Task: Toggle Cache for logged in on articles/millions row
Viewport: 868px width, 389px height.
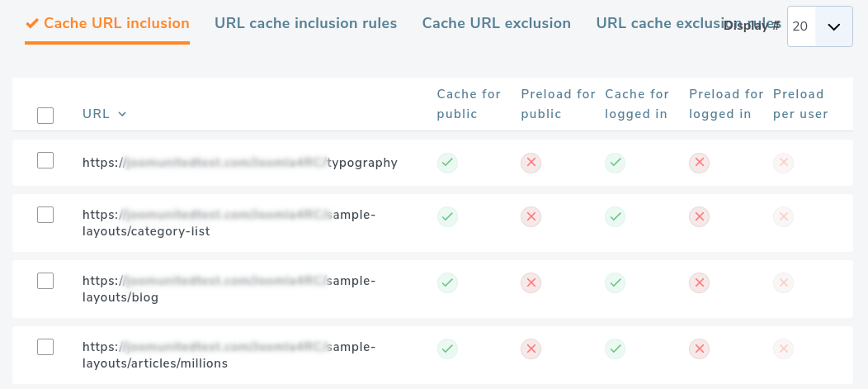Action: point(616,349)
